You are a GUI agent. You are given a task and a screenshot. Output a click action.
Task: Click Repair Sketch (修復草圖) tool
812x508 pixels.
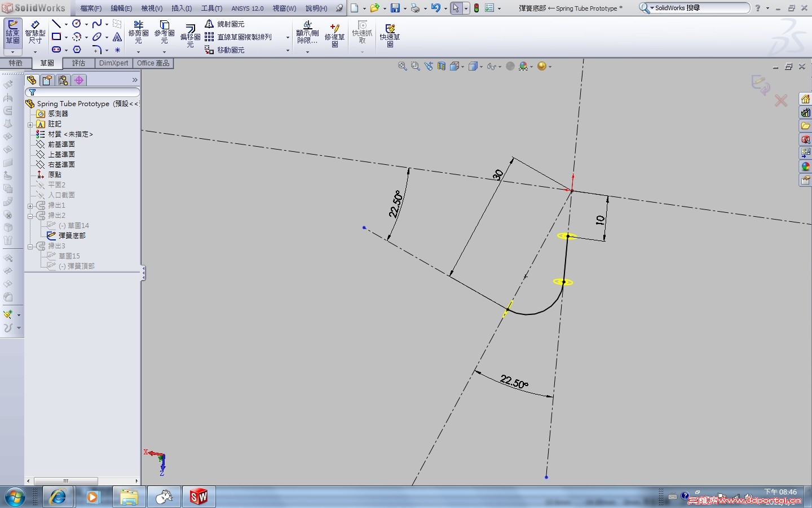tap(335, 35)
